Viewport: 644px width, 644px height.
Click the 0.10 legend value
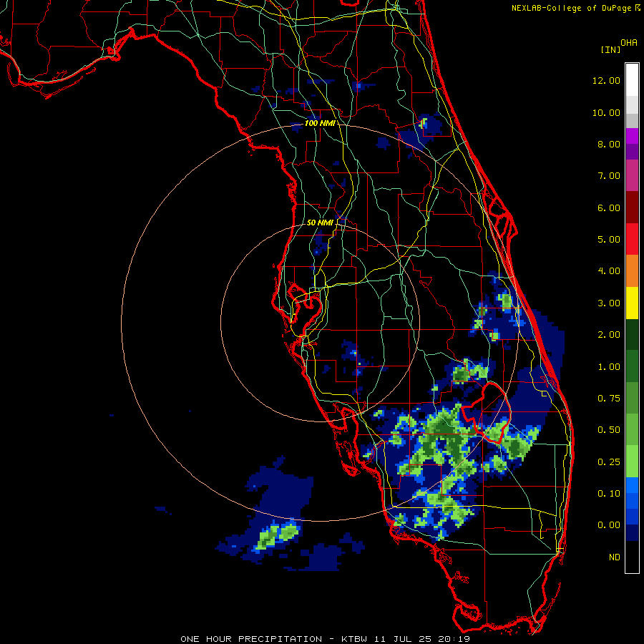609,494
